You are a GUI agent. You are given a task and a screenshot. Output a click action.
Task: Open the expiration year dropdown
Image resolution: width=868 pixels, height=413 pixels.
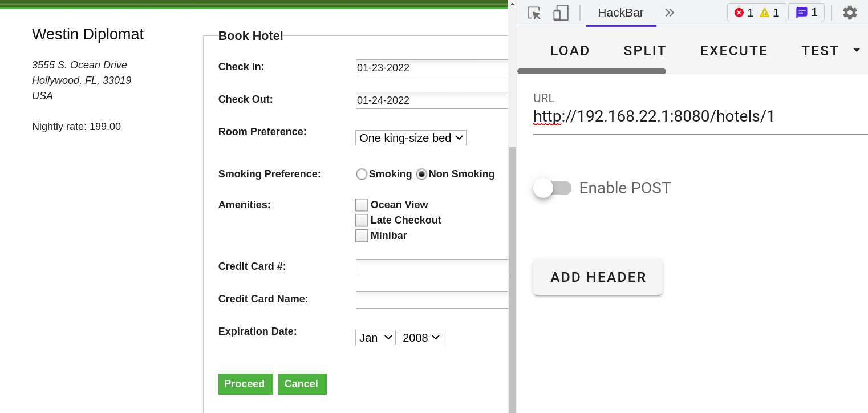point(421,338)
